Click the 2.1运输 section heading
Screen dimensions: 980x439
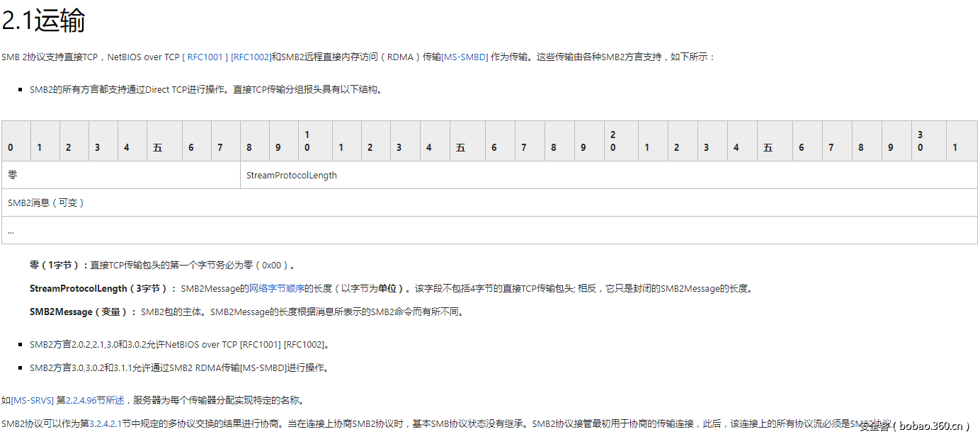[42, 21]
